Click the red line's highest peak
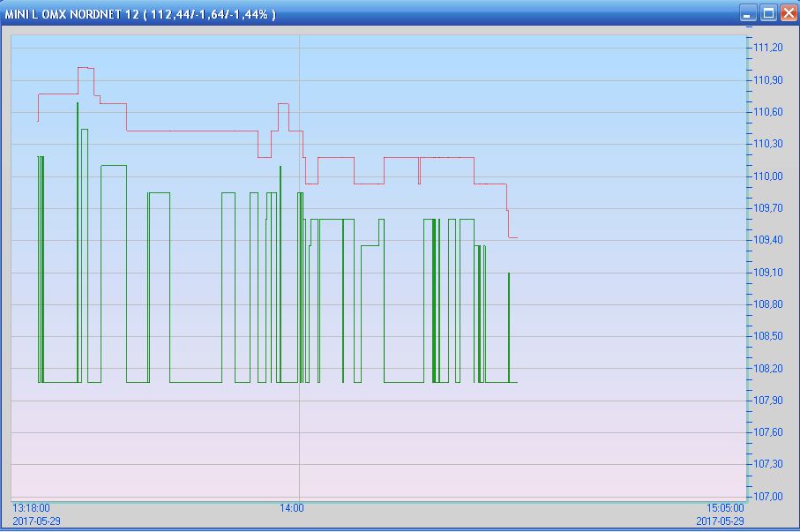 [85, 67]
